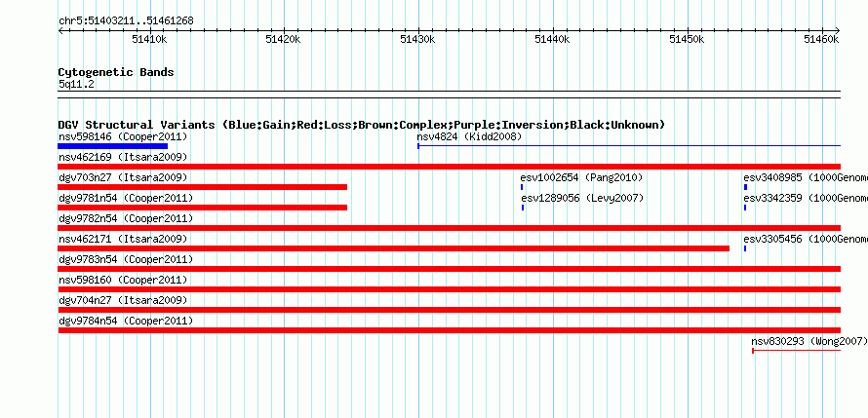Select the red nsv462171 loss bar
Viewport: 868px width, 418px height.
pyautogui.click(x=394, y=248)
